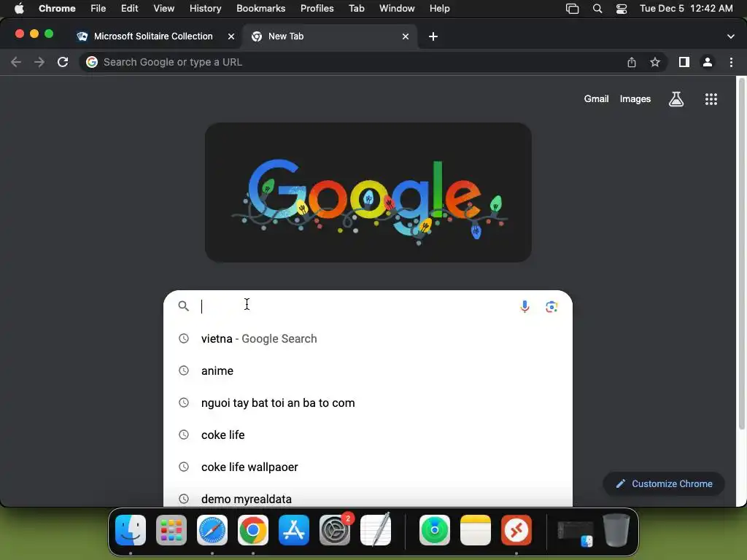Close the New Tab tab

point(406,36)
